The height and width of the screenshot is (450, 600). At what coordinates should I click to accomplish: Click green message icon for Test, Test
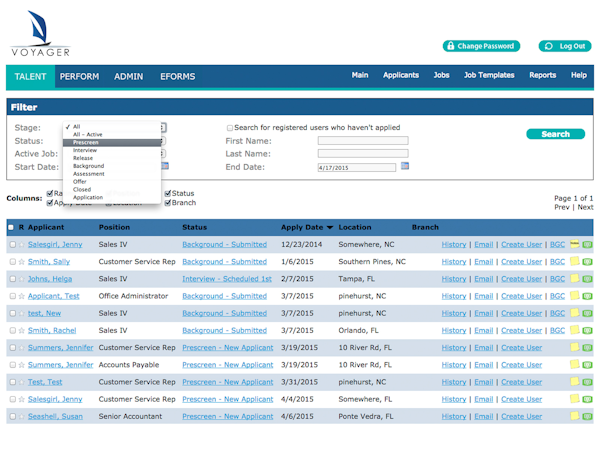pyautogui.click(x=587, y=382)
